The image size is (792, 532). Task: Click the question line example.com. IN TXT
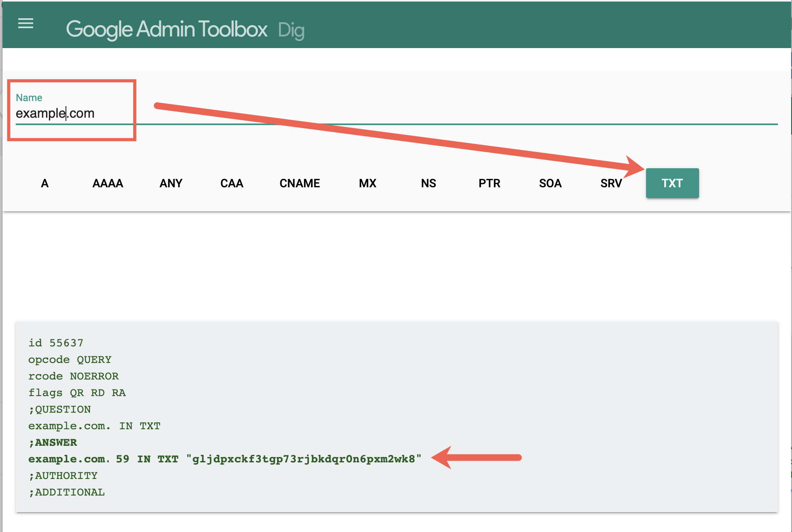point(94,426)
